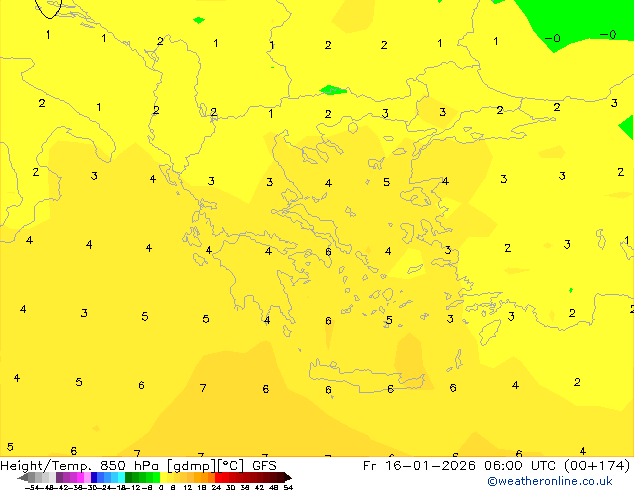The width and height of the screenshot is (634, 490).
Task: Pick the pure red swatch in the color scale
Action: [218, 477]
